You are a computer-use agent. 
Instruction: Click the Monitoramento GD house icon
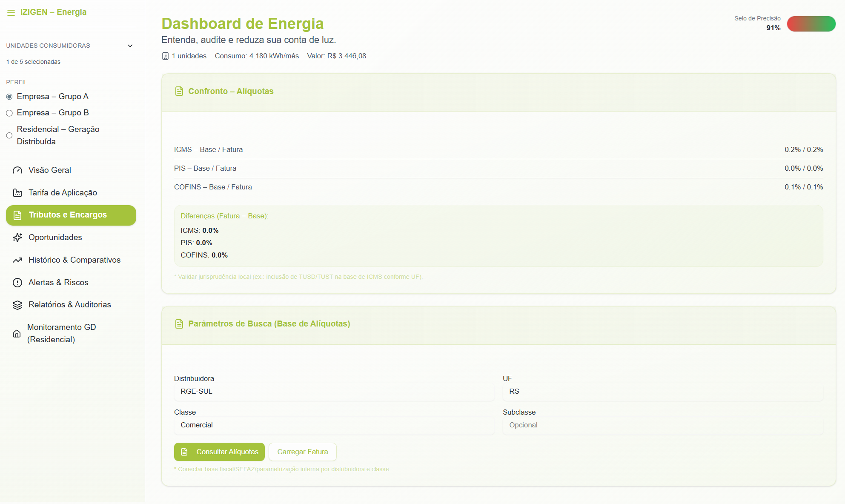(17, 333)
